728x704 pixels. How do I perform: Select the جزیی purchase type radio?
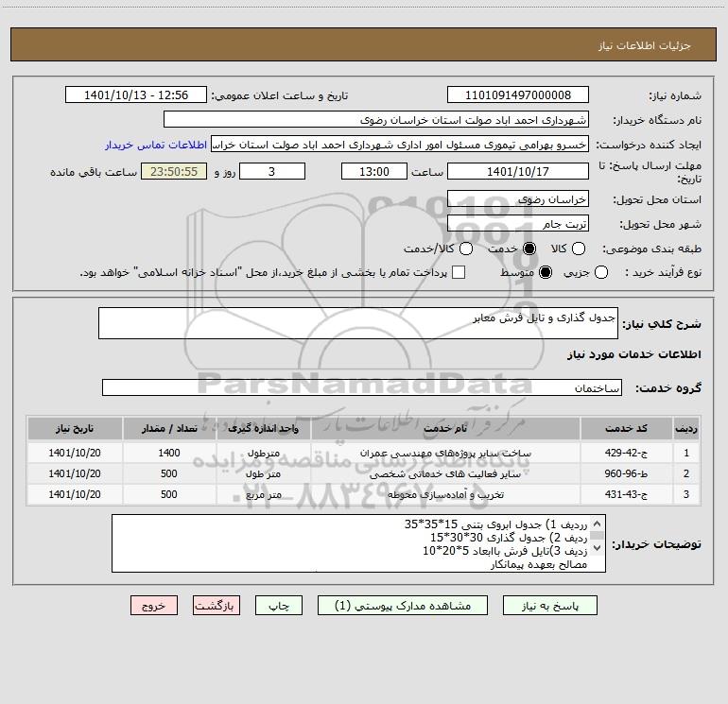coord(600,272)
